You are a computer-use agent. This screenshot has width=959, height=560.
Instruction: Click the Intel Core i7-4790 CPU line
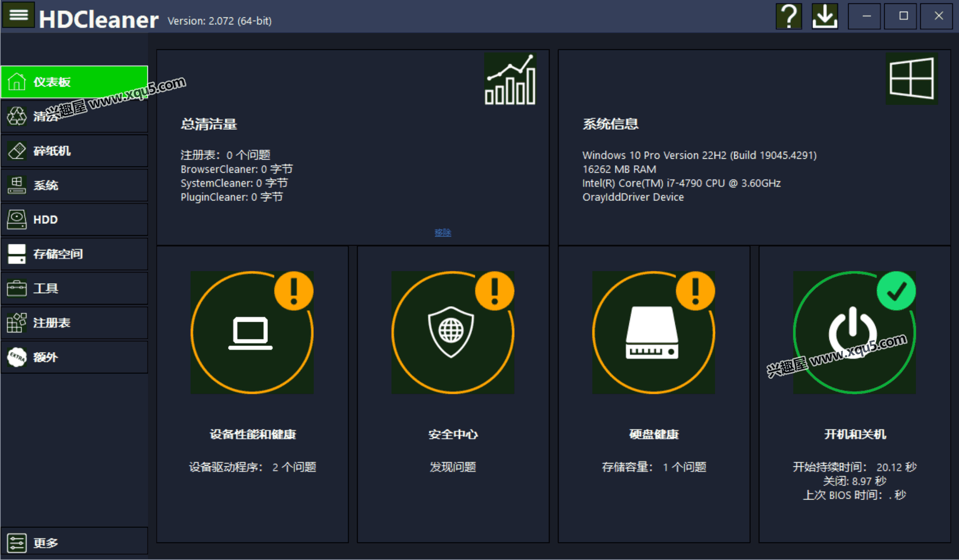click(681, 183)
